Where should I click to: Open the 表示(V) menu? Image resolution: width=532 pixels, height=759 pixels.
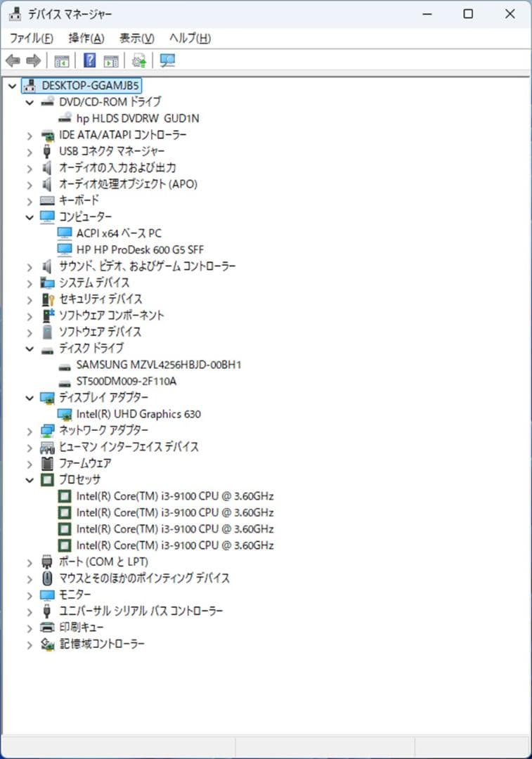(137, 38)
